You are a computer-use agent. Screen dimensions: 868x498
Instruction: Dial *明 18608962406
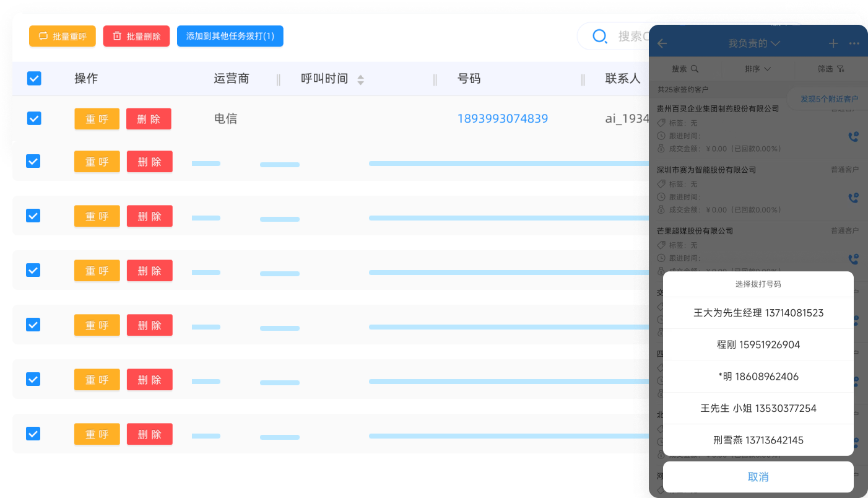click(x=758, y=377)
